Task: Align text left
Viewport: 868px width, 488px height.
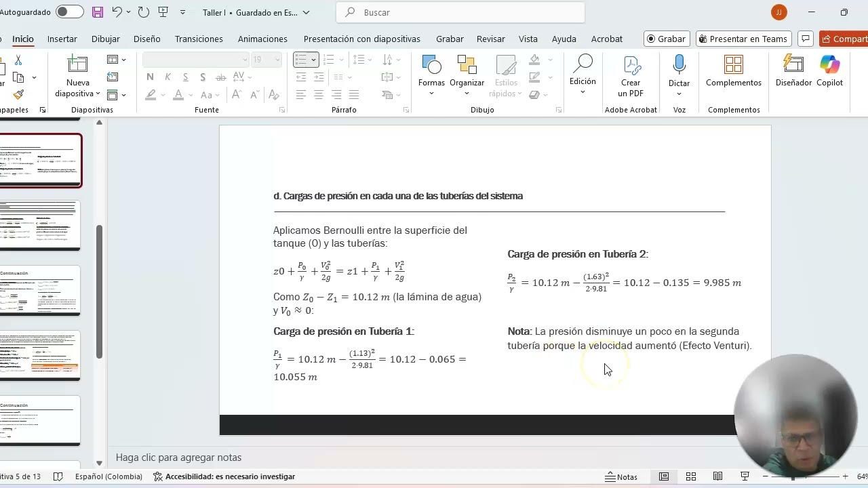Action: (300, 95)
